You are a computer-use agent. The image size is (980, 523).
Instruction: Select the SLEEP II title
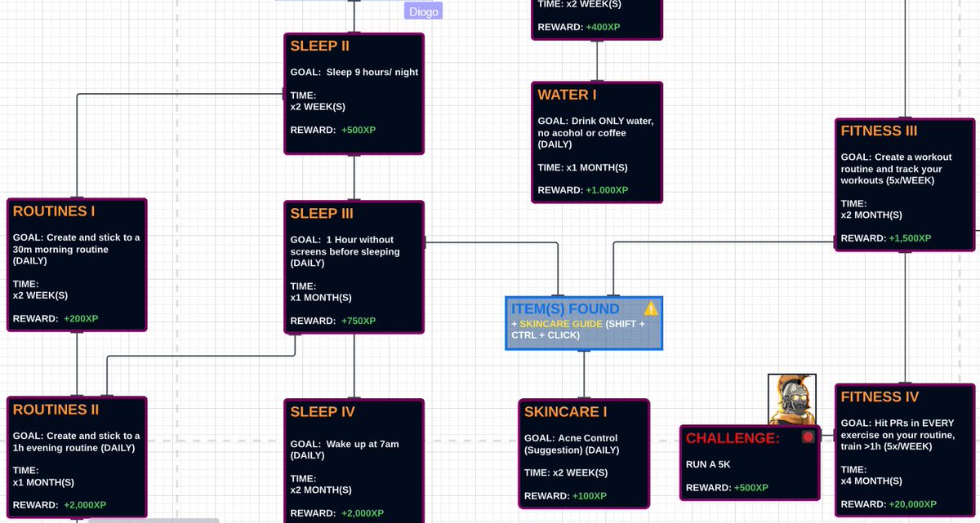coord(320,47)
